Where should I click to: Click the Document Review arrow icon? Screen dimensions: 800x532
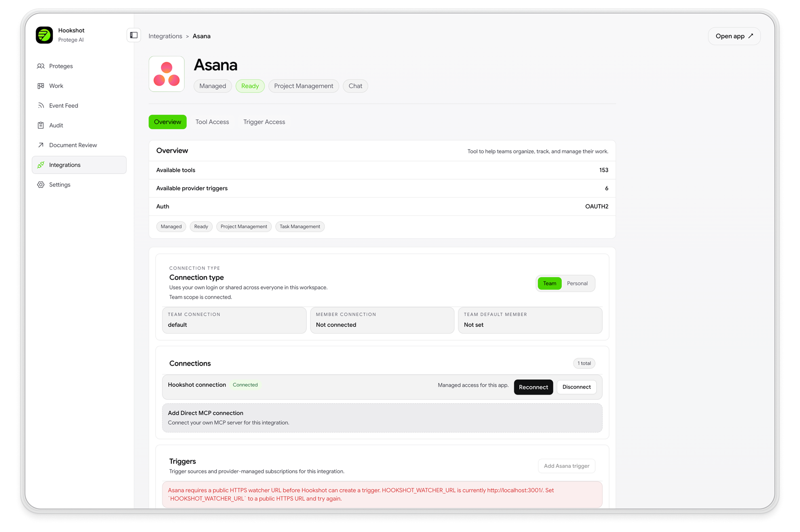pos(41,145)
